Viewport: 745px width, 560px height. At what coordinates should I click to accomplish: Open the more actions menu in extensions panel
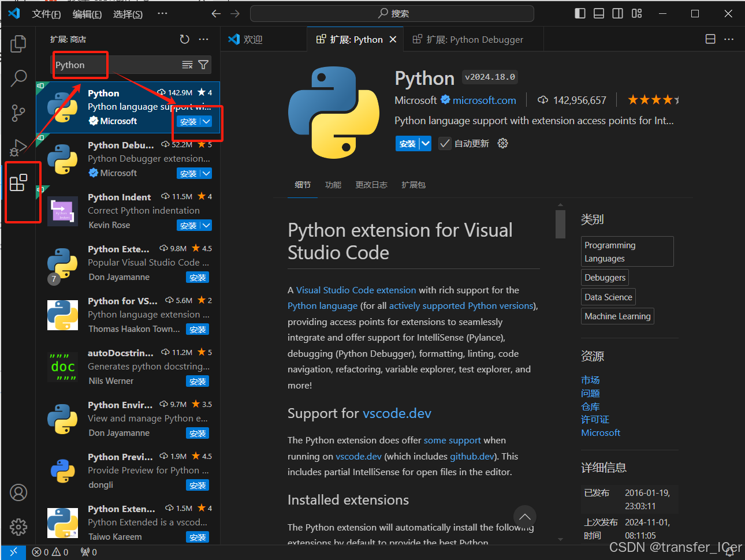(x=203, y=39)
